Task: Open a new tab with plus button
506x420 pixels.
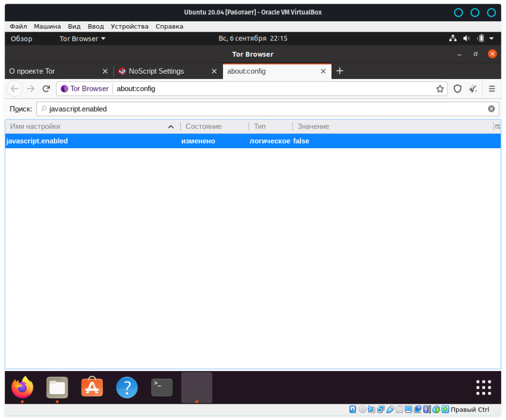Action: (339, 71)
